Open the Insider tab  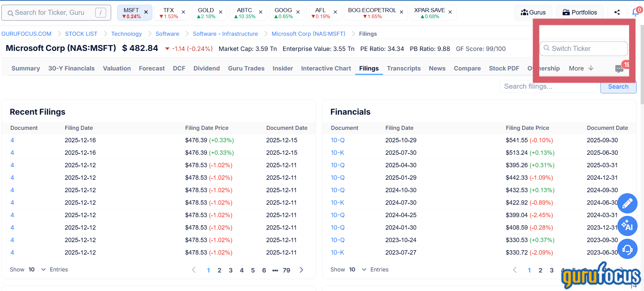(x=283, y=68)
